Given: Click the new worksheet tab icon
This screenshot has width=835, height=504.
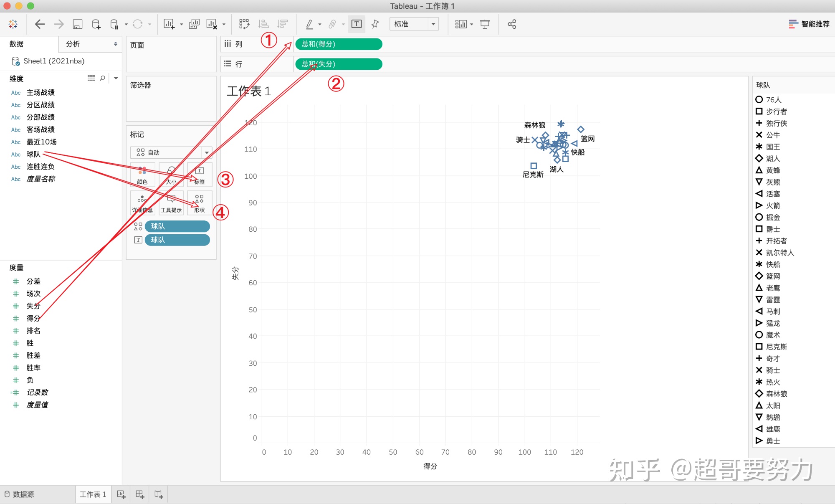Looking at the screenshot, I should 121,494.
